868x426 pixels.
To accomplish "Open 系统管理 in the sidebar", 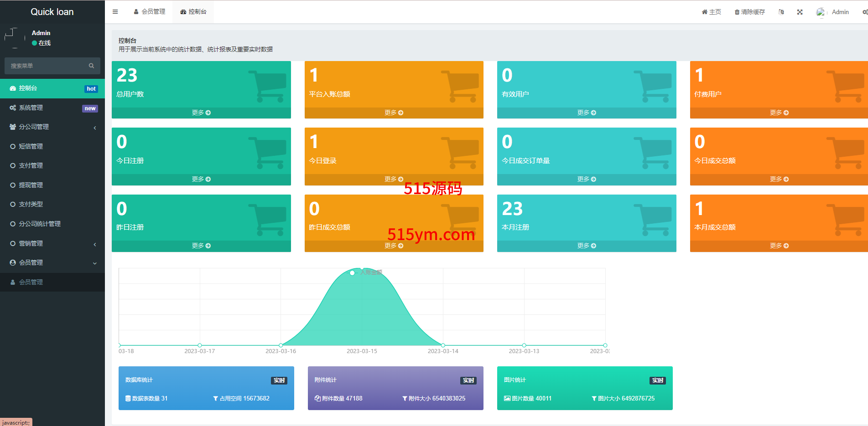I will [x=31, y=108].
